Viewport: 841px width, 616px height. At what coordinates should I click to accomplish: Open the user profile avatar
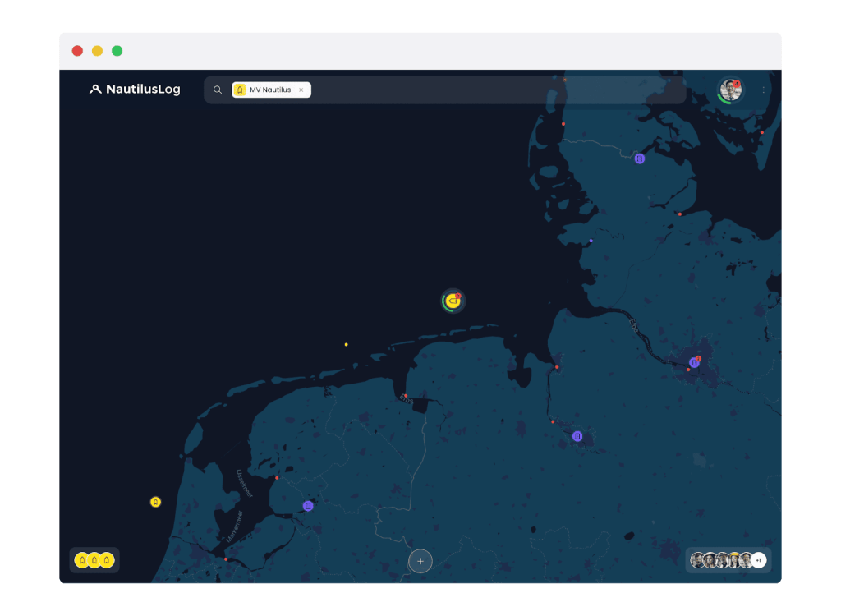tap(730, 90)
